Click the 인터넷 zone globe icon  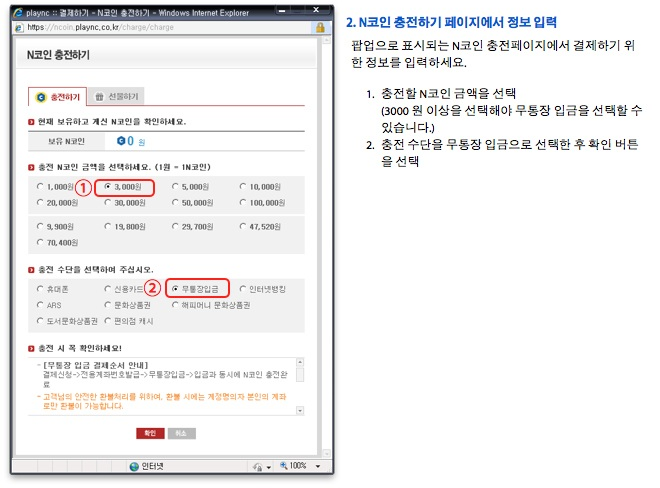[x=134, y=467]
